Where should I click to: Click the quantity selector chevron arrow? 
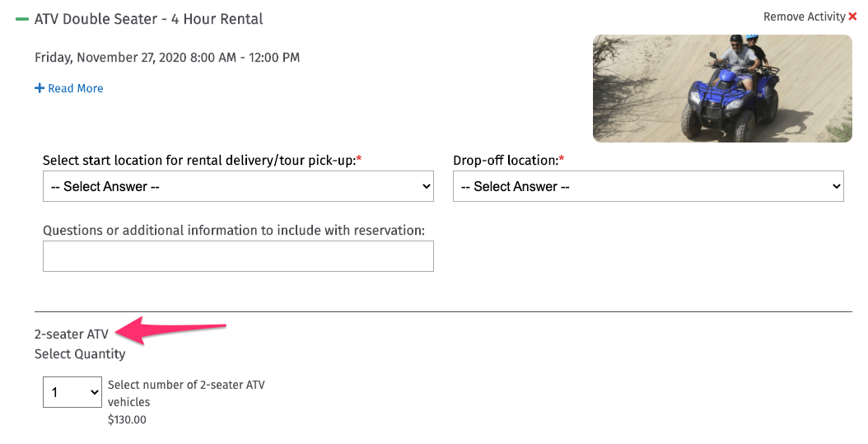click(x=94, y=392)
